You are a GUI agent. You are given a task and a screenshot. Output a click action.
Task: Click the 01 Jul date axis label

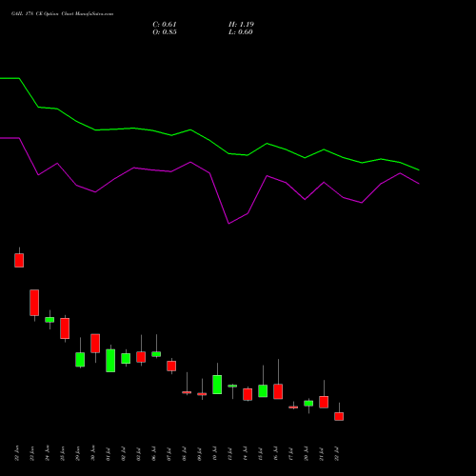coord(109,453)
